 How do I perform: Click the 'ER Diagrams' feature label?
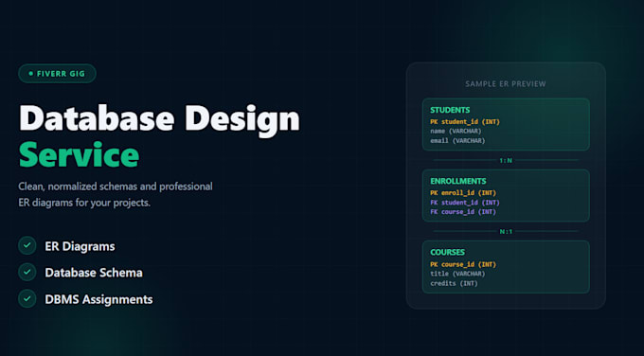point(80,246)
